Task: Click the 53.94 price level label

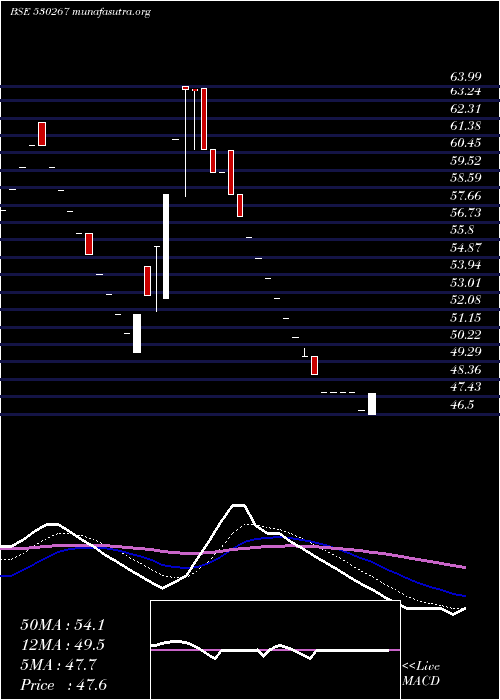Action: (x=465, y=265)
